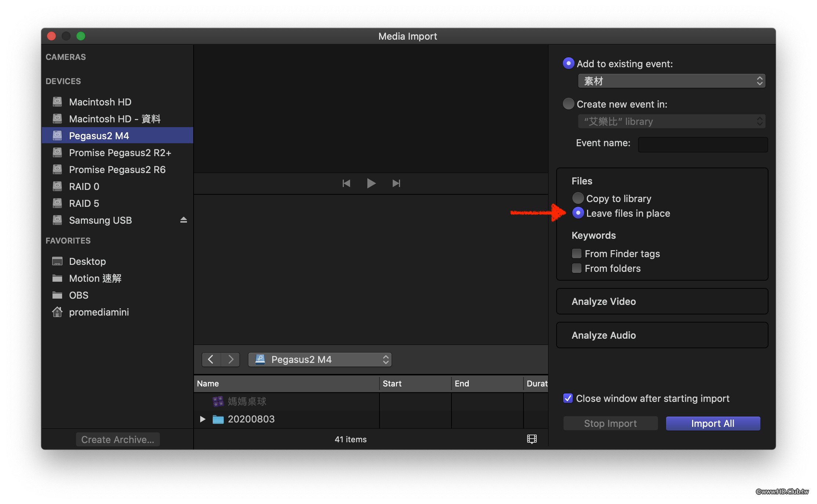This screenshot has height=504, width=817.
Task: Enable keywords From Finder tags
Action: pyautogui.click(x=577, y=253)
